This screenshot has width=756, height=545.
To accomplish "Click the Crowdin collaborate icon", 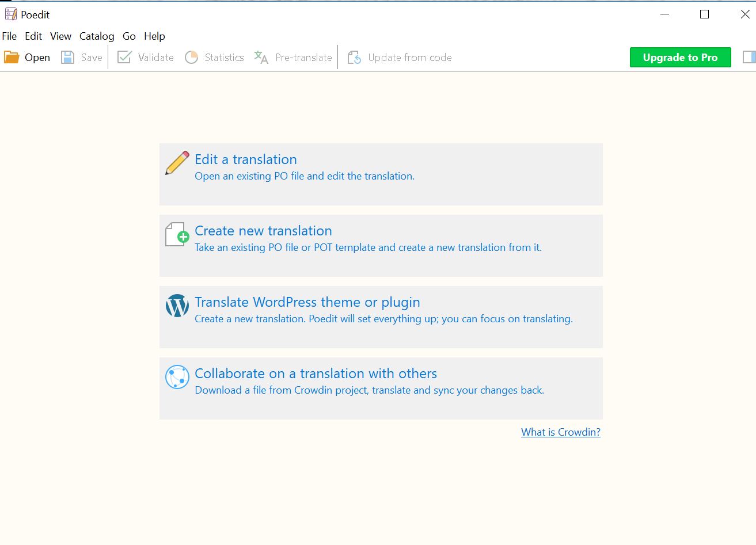I will 177,377.
